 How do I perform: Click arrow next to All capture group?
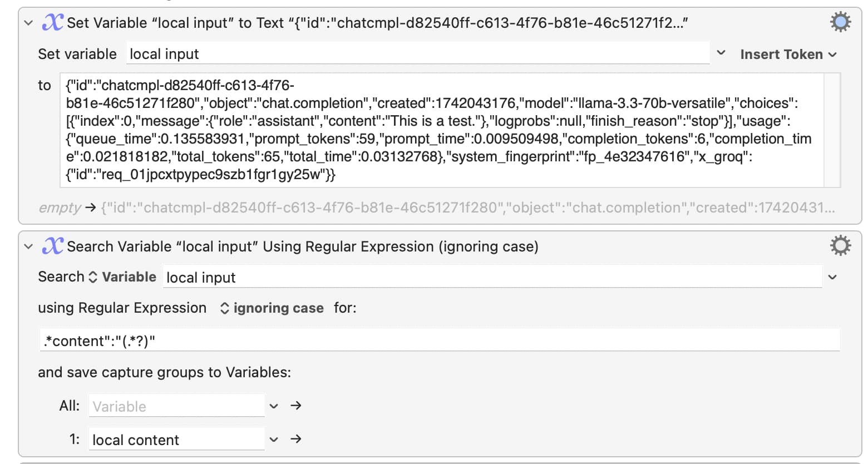click(x=296, y=406)
